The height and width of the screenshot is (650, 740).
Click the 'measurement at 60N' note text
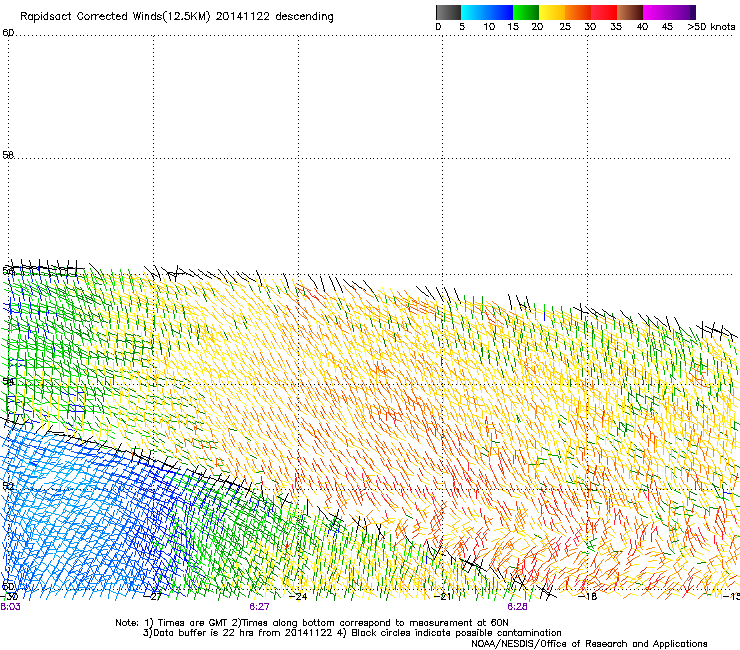[x=458, y=623]
